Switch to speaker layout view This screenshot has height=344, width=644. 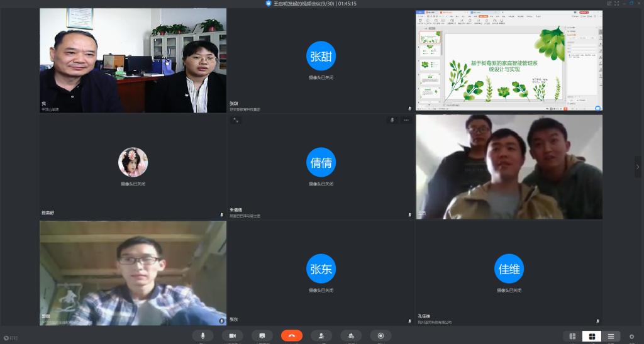tap(572, 336)
